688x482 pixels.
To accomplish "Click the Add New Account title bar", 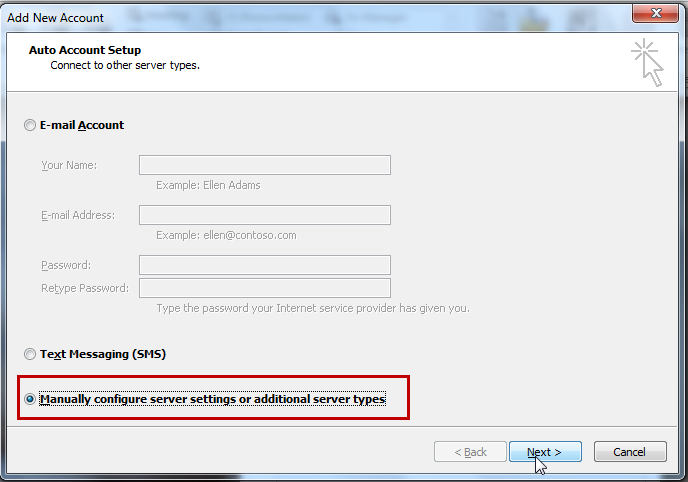I will (x=300, y=16).
